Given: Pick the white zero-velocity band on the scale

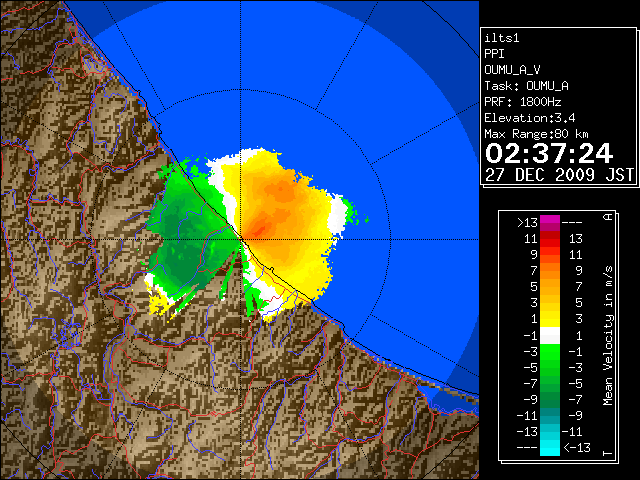Looking at the screenshot, I should (550, 335).
